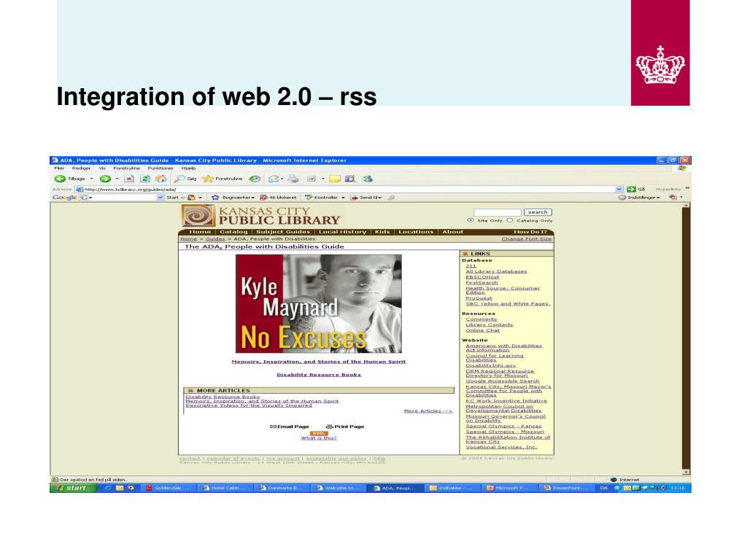This screenshot has height=560, width=747.
Task: Open the Indstillinger dropdown
Action: pyautogui.click(x=659, y=198)
